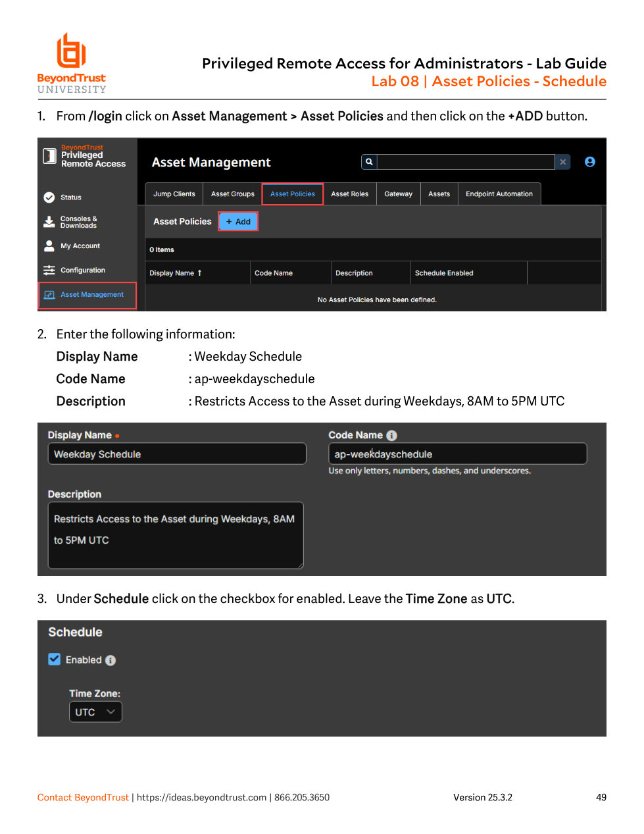The image size is (644, 834).
Task: Click 'No Asset Policies have been defined.' message
Action: click(377, 300)
